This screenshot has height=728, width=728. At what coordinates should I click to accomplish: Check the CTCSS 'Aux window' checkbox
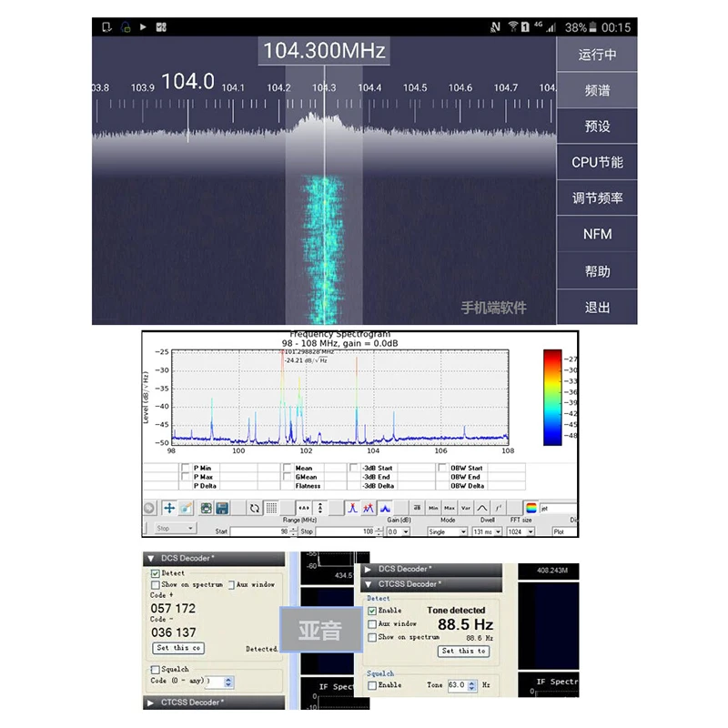coord(372,624)
